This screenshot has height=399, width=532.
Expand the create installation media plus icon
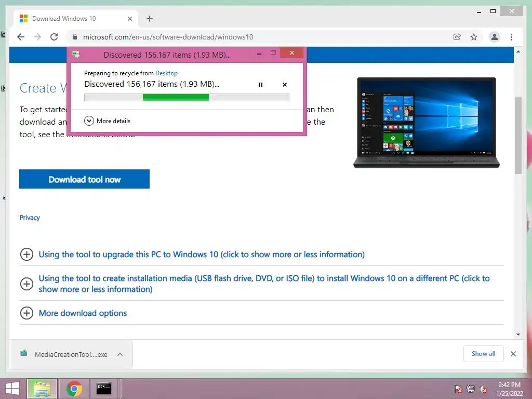[27, 284]
